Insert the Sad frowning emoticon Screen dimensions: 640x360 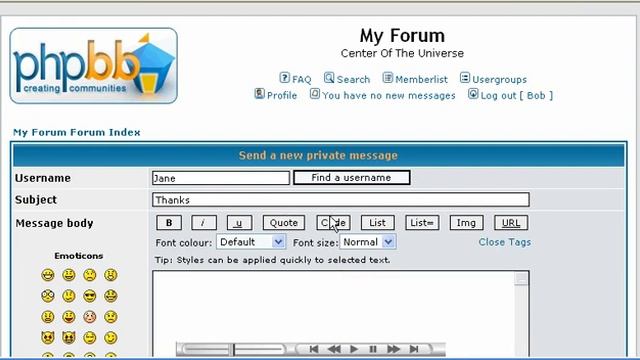(x=89, y=275)
